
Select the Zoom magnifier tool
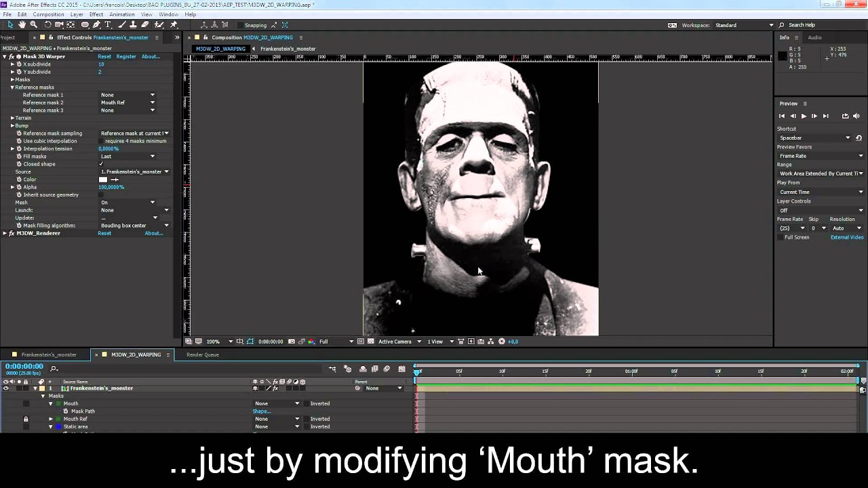33,25
